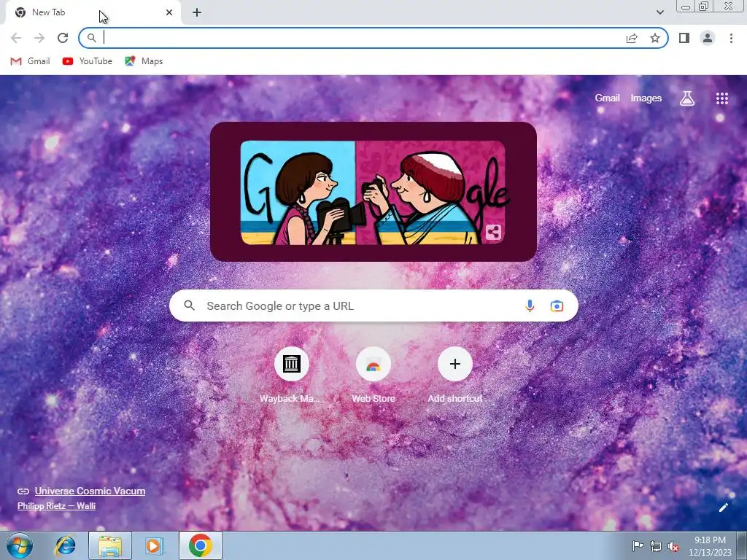Start voice search with microphone icon
This screenshot has height=560, width=747.
(x=530, y=306)
